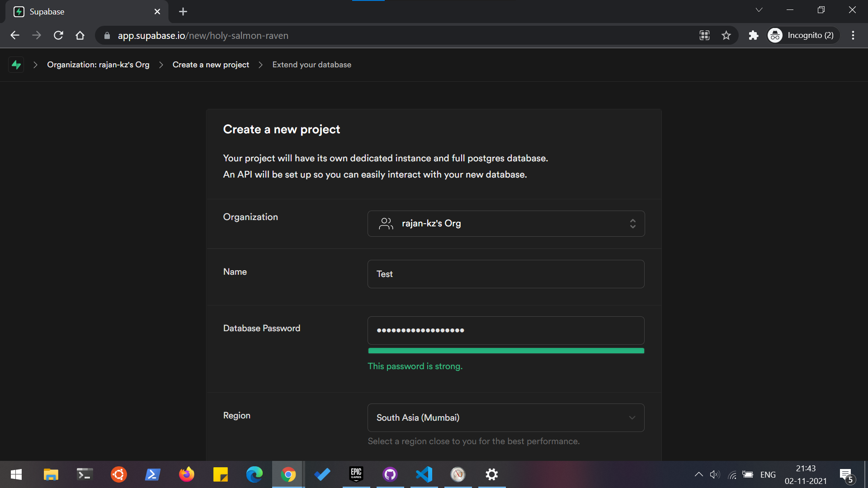Go to Organization: rajan-kz's Org breadcrumb
This screenshot has width=868, height=488.
click(98, 65)
